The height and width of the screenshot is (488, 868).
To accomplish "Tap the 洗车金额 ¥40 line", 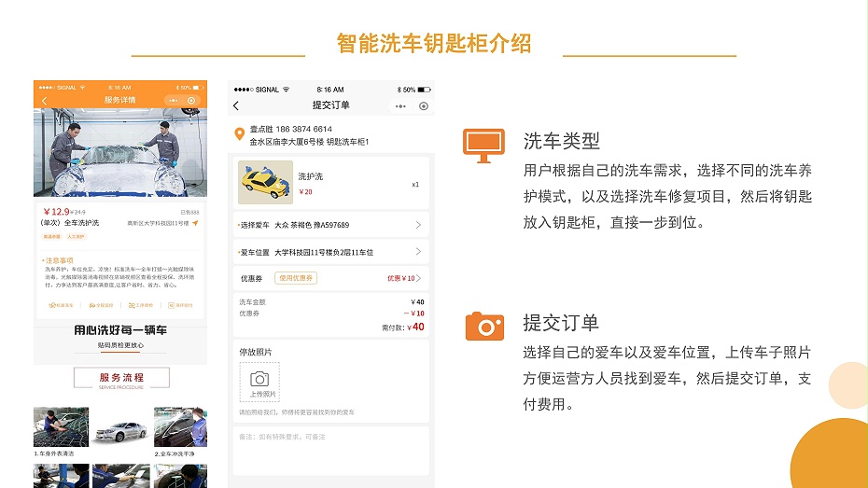I will [x=331, y=302].
